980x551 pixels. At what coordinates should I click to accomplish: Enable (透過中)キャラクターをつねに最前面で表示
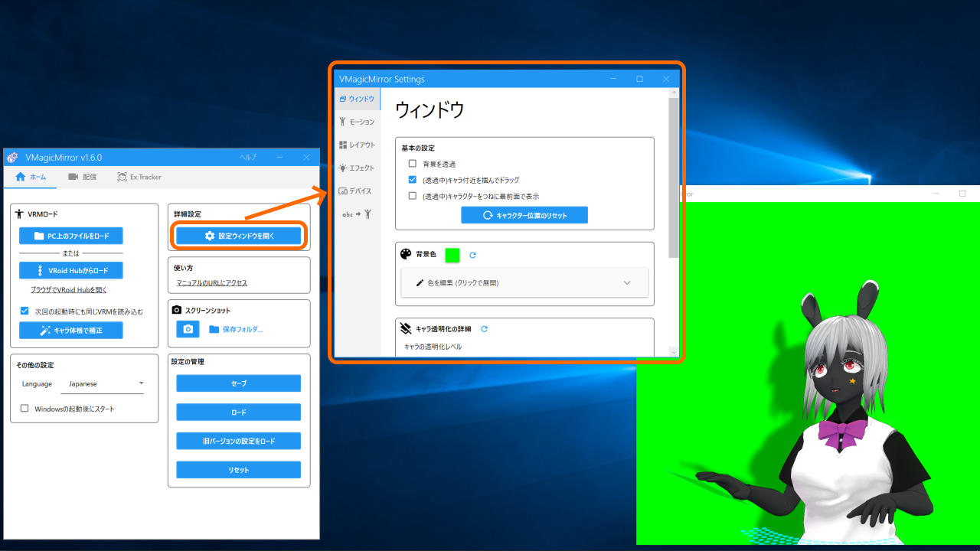tap(413, 196)
